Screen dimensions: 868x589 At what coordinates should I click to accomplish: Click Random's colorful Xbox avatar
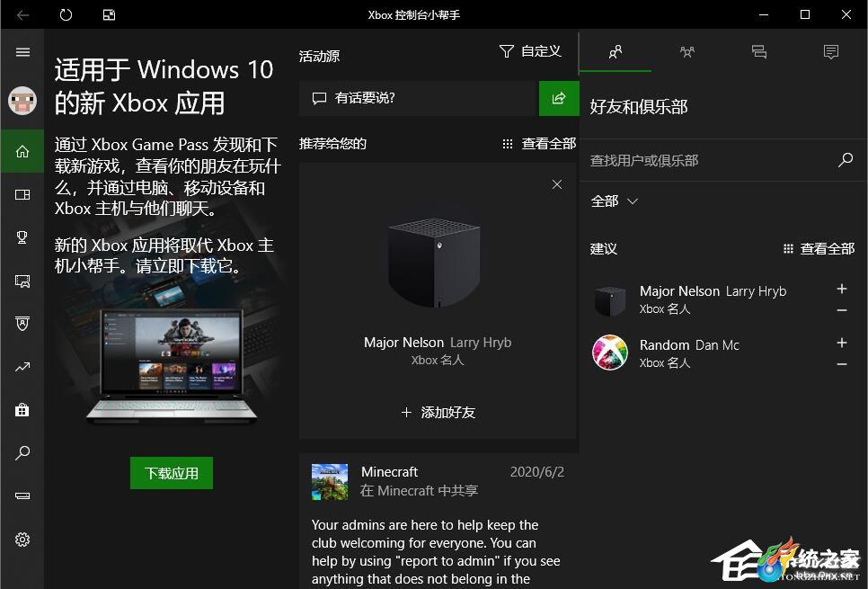(610, 353)
